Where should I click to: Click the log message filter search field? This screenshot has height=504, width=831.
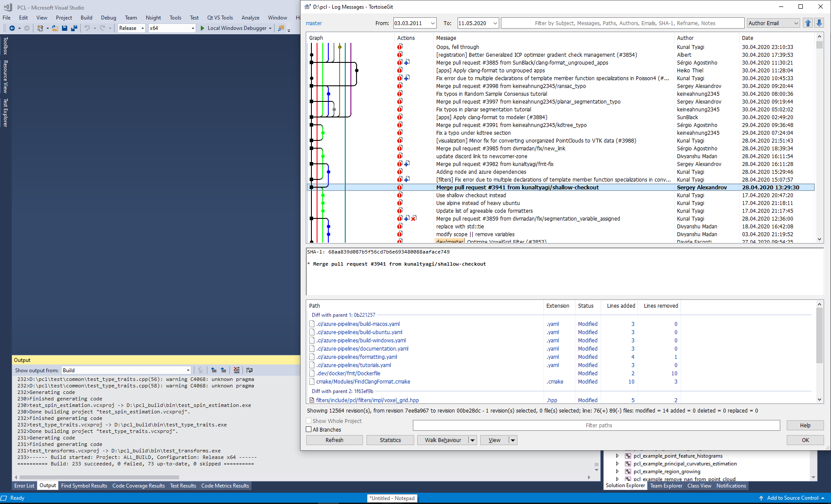[x=622, y=23]
